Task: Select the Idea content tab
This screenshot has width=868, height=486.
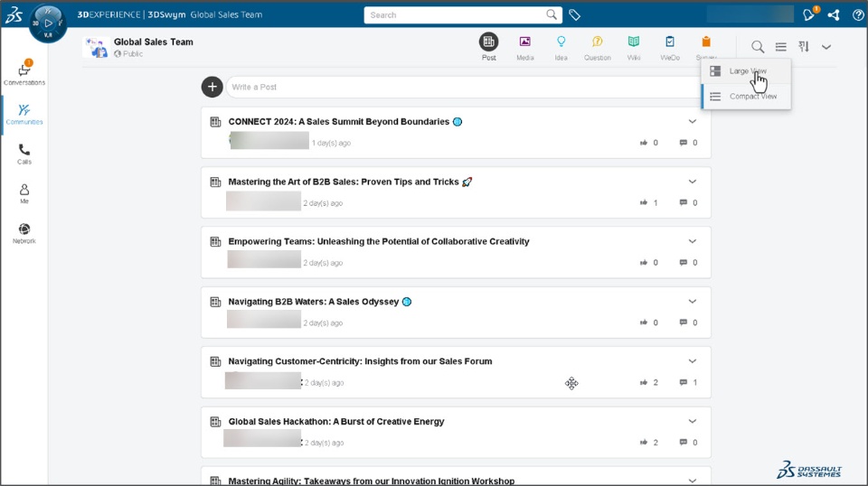Action: point(561,48)
